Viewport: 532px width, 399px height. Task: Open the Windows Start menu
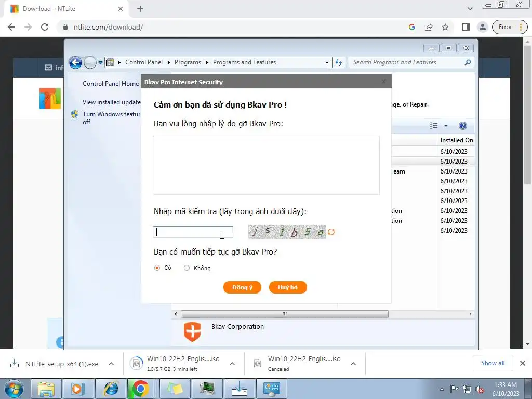point(14,389)
